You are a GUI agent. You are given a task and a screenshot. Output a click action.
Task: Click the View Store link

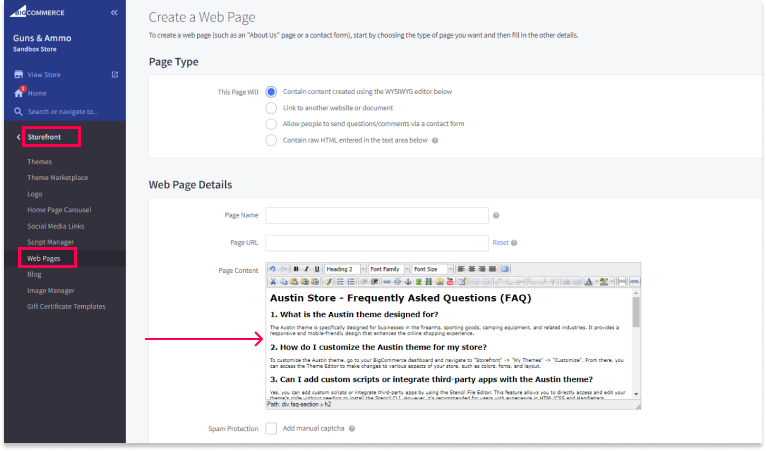(x=44, y=75)
